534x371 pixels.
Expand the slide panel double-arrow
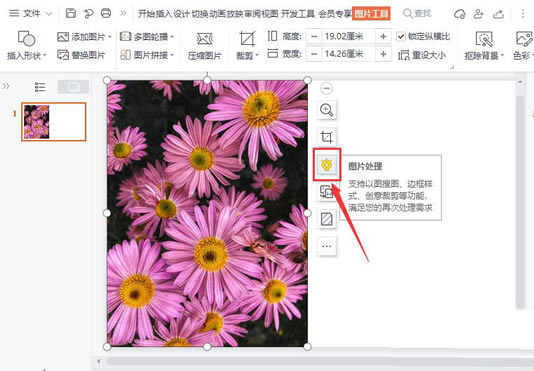coord(6,86)
